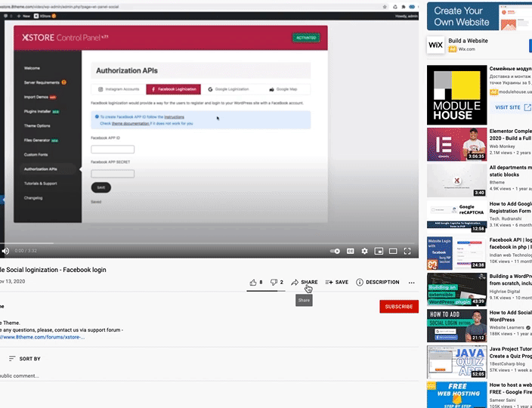Click the SHARE button
Viewport: 532px width, 408px height.
(x=305, y=282)
